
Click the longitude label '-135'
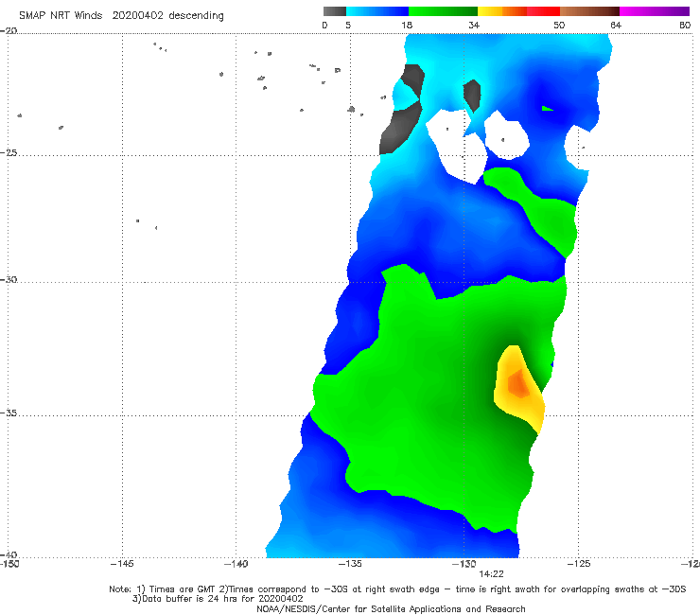[x=350, y=564]
